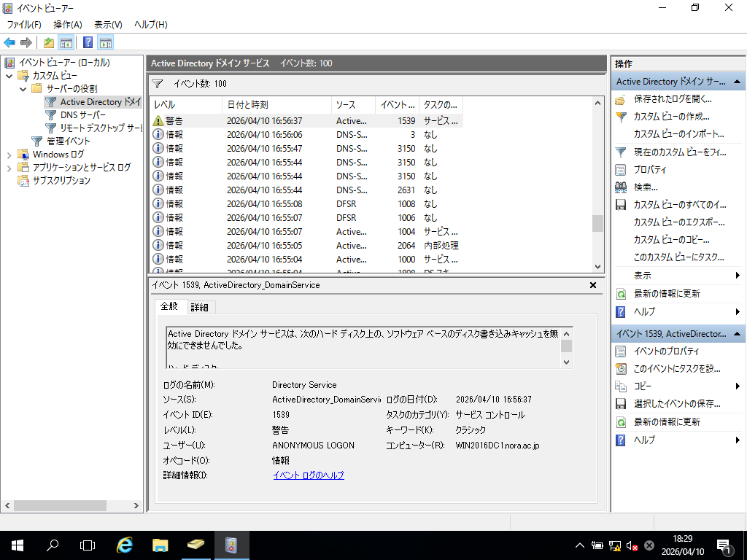This screenshot has width=747, height=560.
Task: Select 管理イベント in the tree
Action: pos(68,141)
